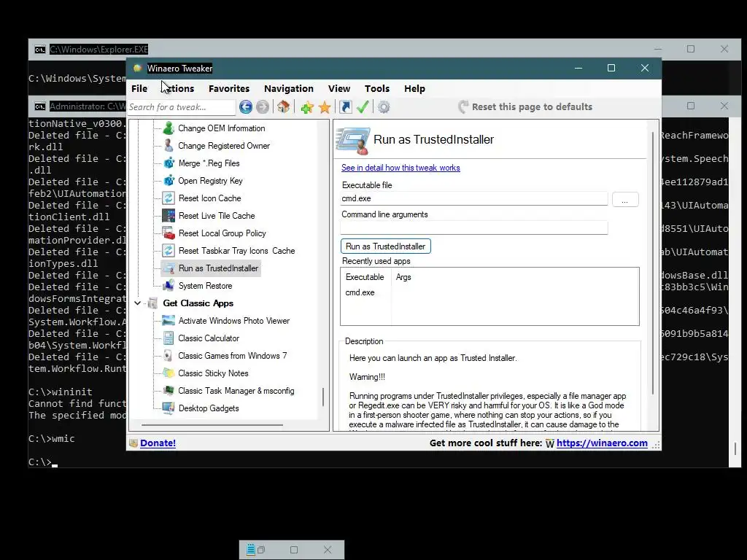Select Classic Sticky Notes label

[x=213, y=373]
